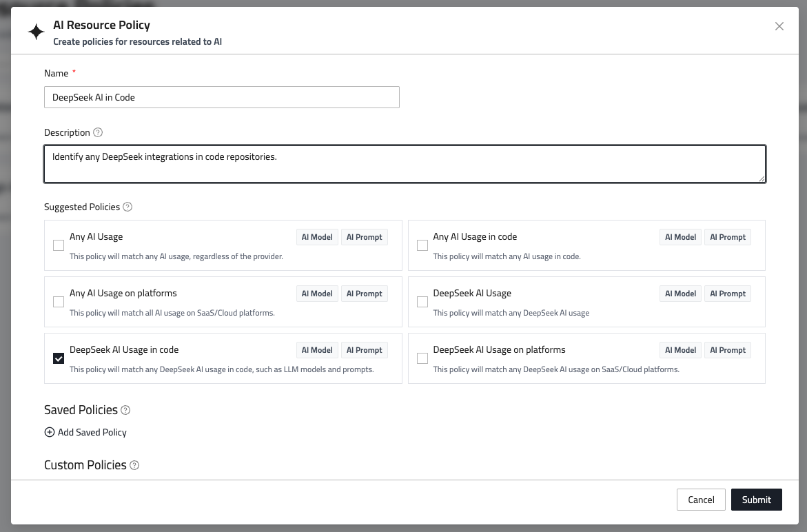Uncheck DeepSeek AI Usage in code policy
Viewport: 807px width, 532px height.
pos(59,358)
